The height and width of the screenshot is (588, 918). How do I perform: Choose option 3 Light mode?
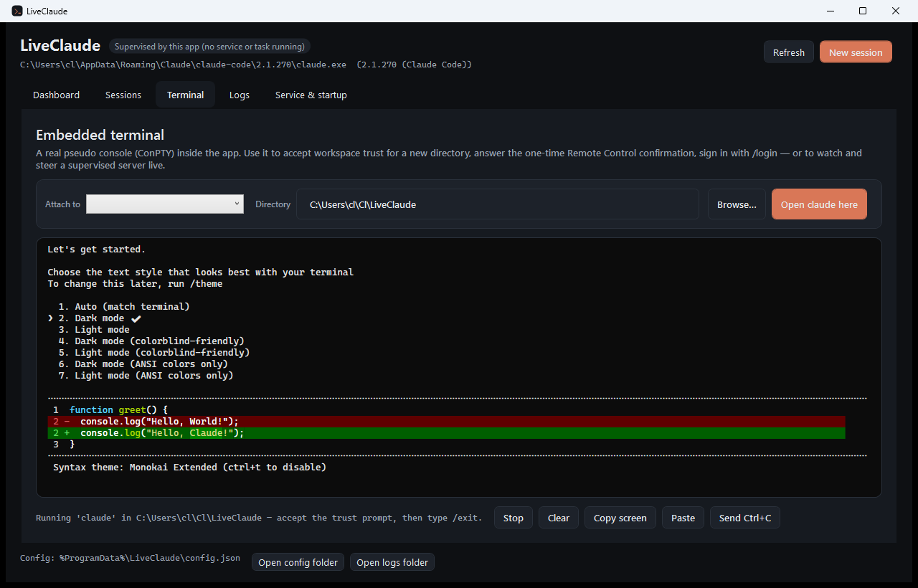pyautogui.click(x=95, y=329)
